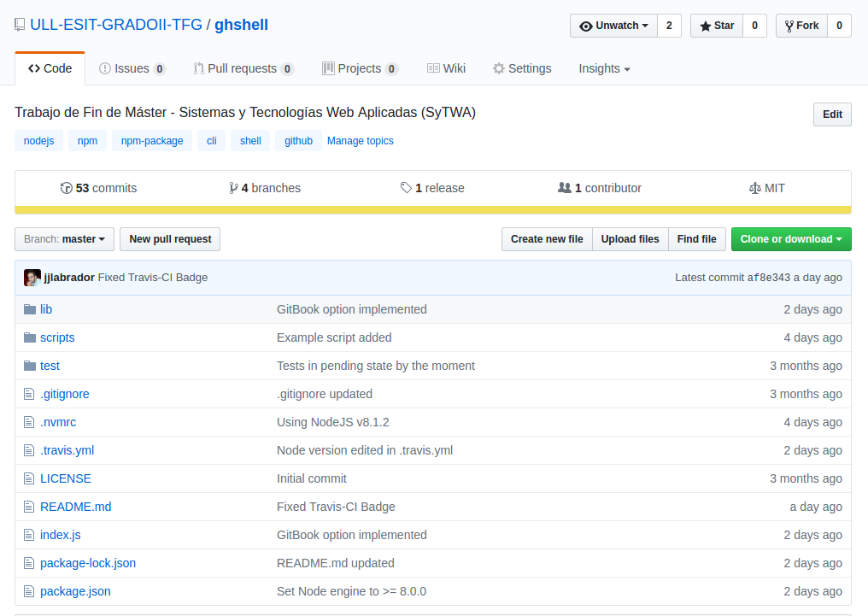
Task: Open latest commit af8e343
Action: click(768, 278)
